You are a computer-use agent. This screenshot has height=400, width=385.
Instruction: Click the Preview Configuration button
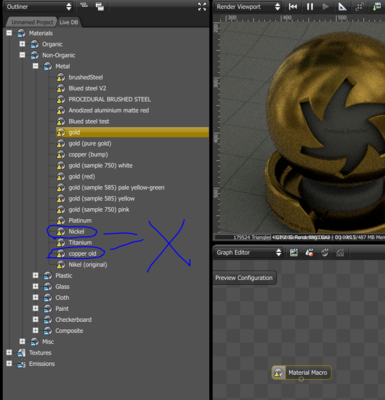point(244,278)
